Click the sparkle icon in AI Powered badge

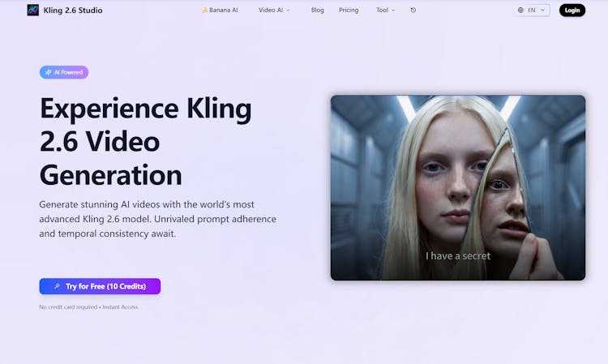[49, 72]
